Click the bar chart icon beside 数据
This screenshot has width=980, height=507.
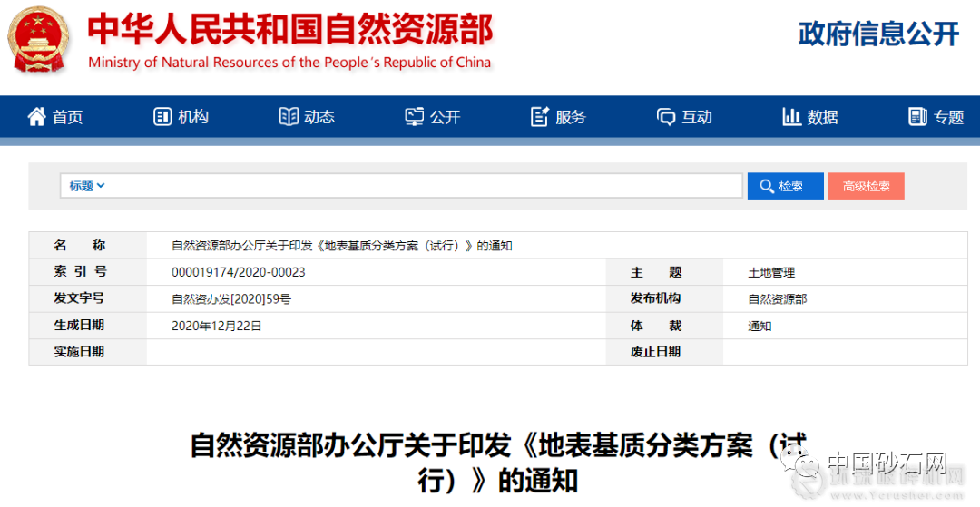[x=791, y=117]
